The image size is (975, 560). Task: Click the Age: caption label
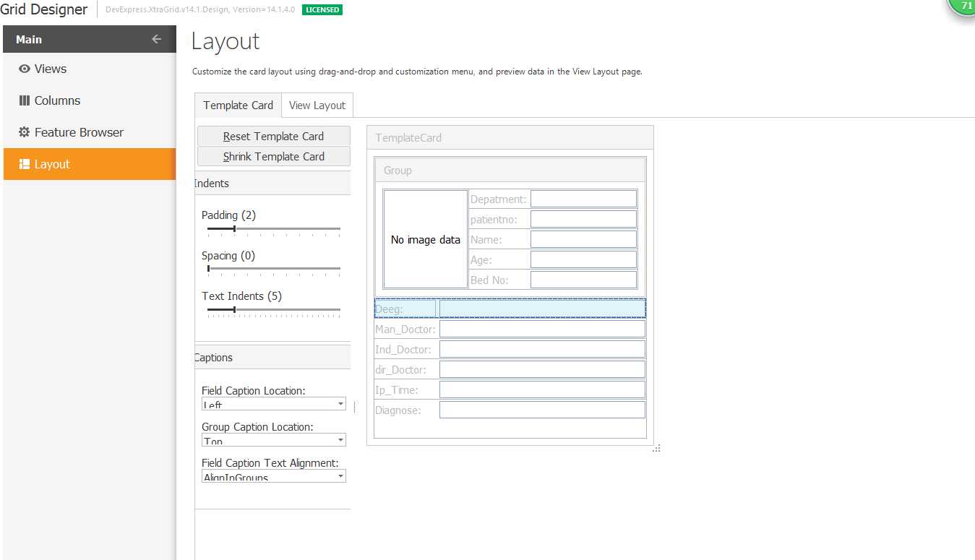[481, 260]
